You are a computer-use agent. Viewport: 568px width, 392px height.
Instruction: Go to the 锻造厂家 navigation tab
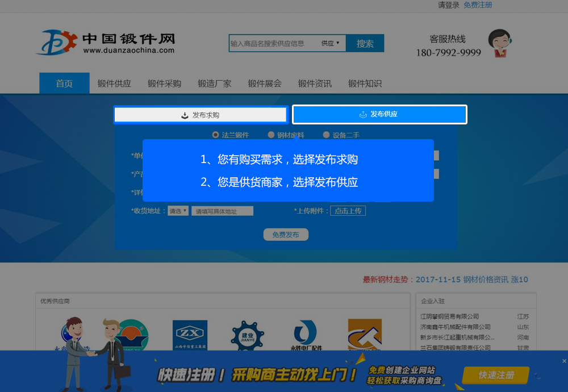coord(215,84)
